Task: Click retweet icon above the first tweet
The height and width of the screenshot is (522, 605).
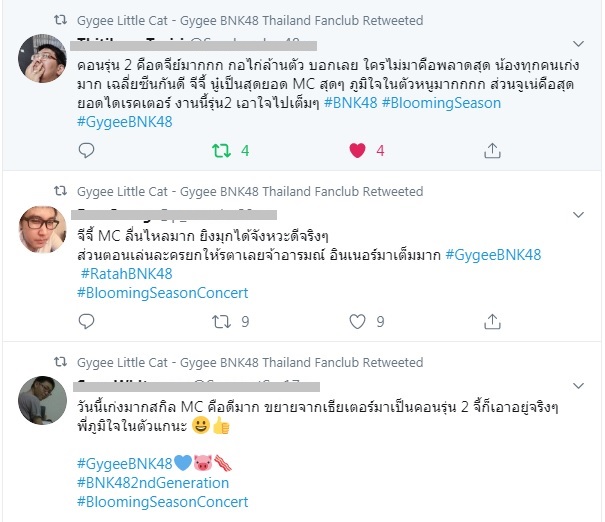Action: click(x=60, y=20)
